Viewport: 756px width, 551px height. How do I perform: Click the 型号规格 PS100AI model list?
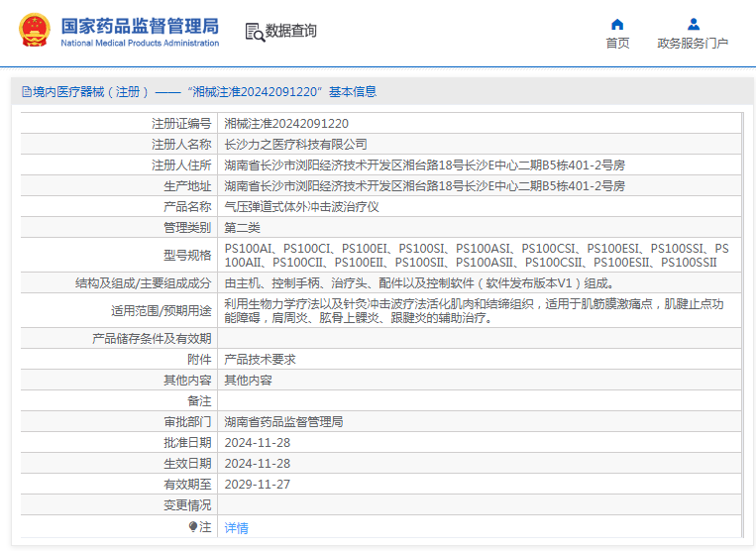(477, 256)
